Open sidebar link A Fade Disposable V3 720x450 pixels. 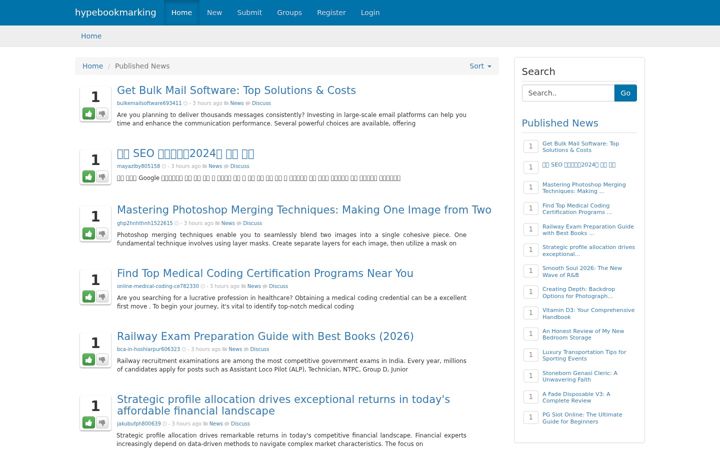576,397
